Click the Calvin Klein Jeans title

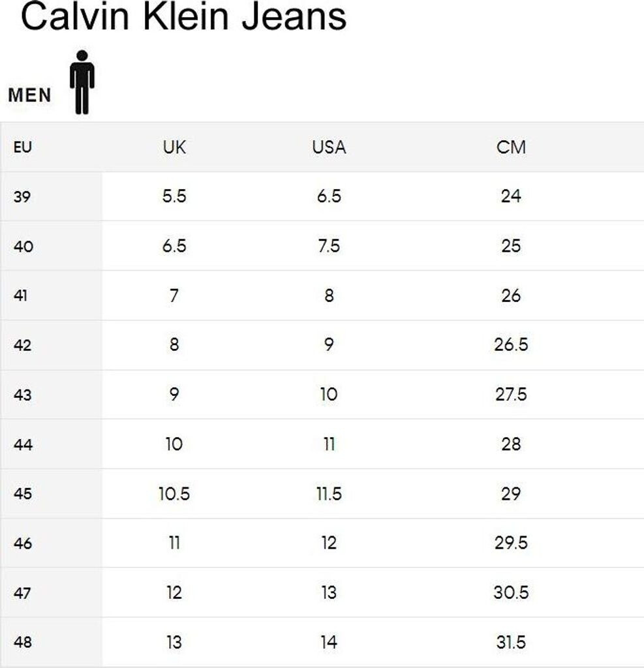click(183, 18)
